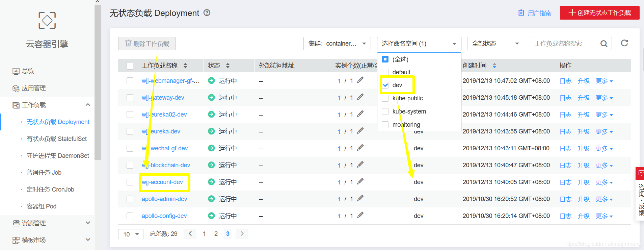Click the cloud container engine logo icon
This screenshot has height=250, width=644.
coord(47,21)
